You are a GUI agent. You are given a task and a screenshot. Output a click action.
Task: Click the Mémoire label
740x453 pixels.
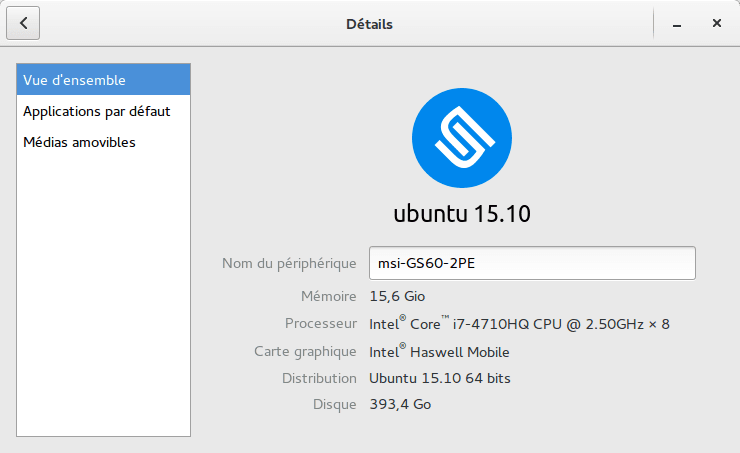tap(328, 296)
